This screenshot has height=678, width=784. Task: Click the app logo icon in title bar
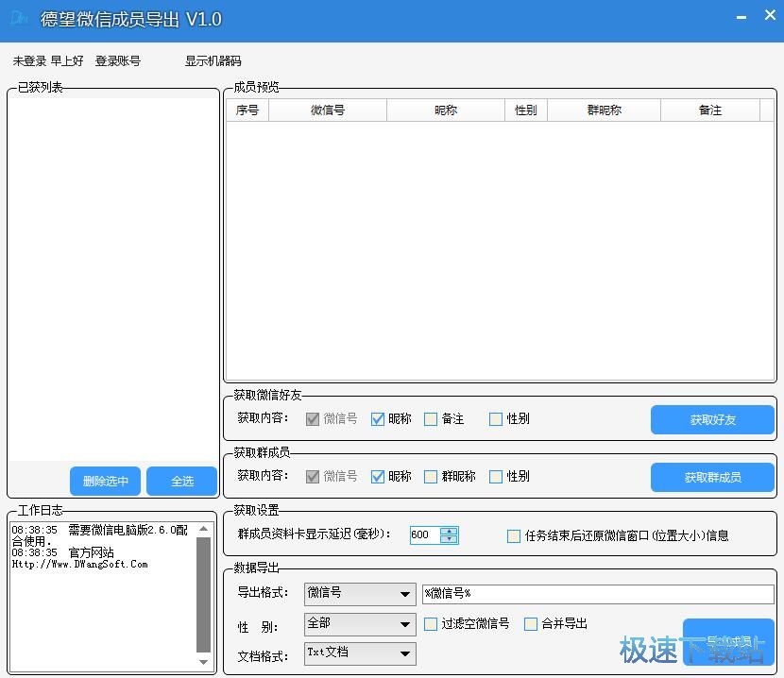click(x=21, y=20)
